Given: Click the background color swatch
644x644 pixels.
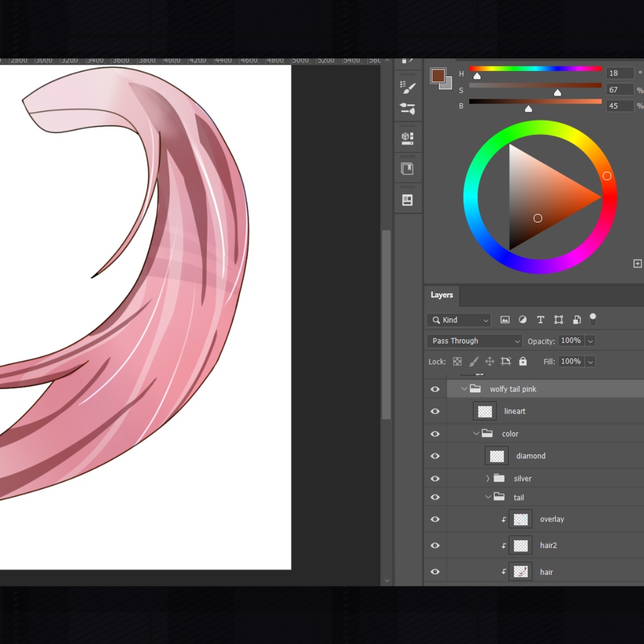Looking at the screenshot, I should tap(448, 85).
